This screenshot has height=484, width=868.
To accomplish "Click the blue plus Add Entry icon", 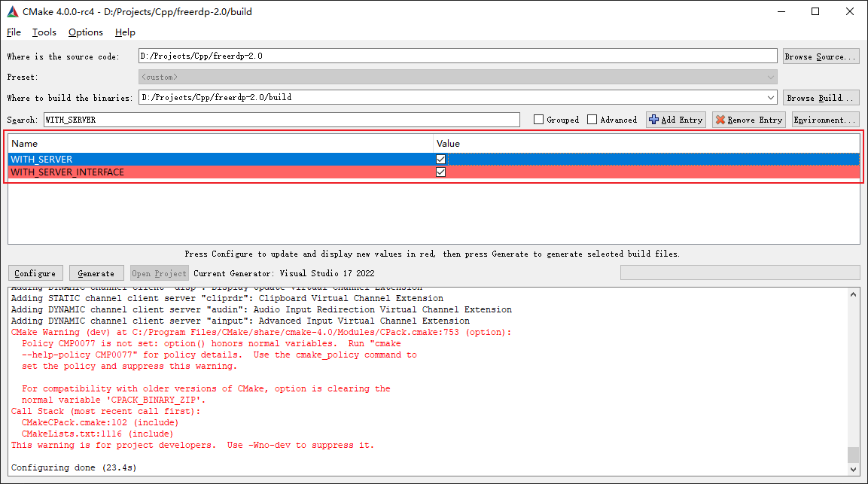I will click(x=653, y=120).
